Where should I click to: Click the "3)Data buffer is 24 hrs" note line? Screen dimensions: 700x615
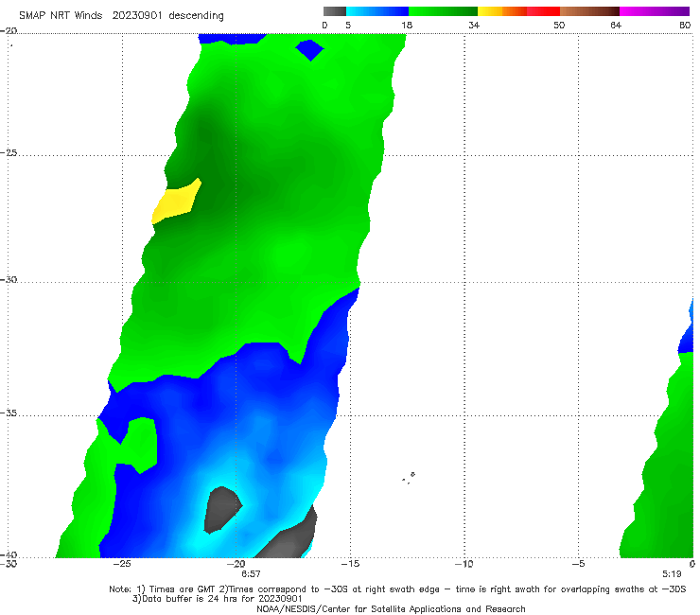point(218,599)
